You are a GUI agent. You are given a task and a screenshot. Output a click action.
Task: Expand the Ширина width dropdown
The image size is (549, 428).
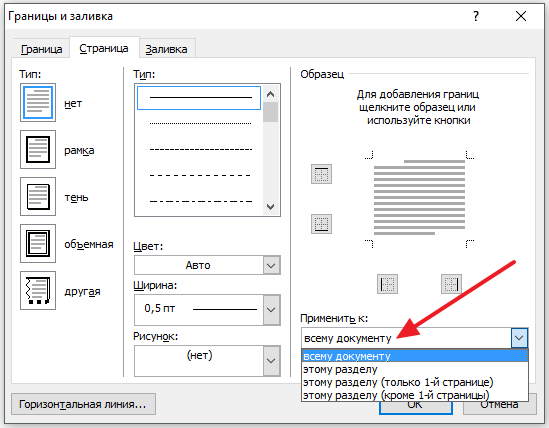coord(271,310)
